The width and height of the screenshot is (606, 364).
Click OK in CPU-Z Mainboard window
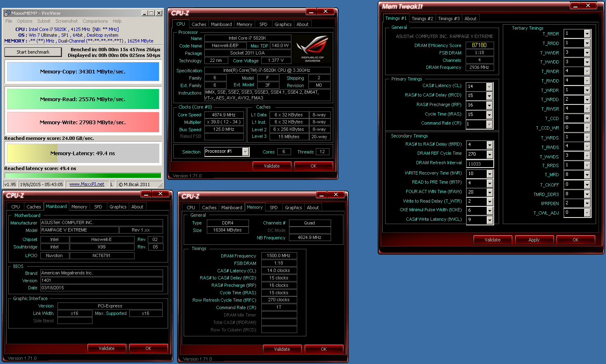click(x=148, y=348)
